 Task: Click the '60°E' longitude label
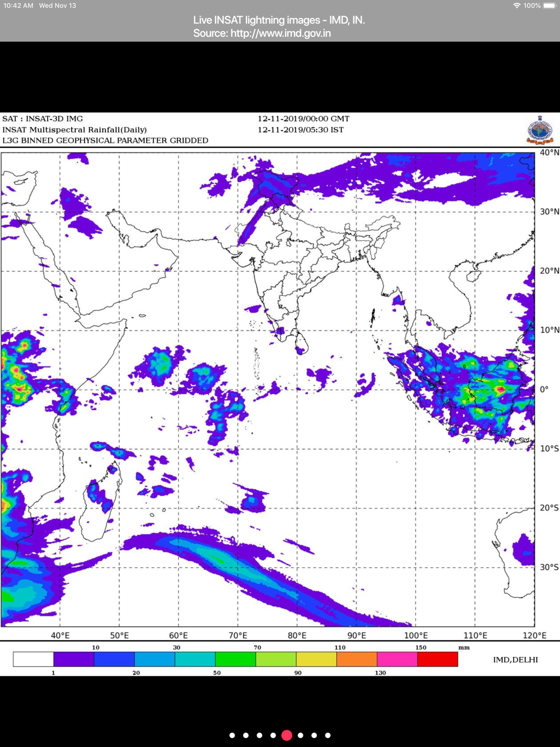179,636
